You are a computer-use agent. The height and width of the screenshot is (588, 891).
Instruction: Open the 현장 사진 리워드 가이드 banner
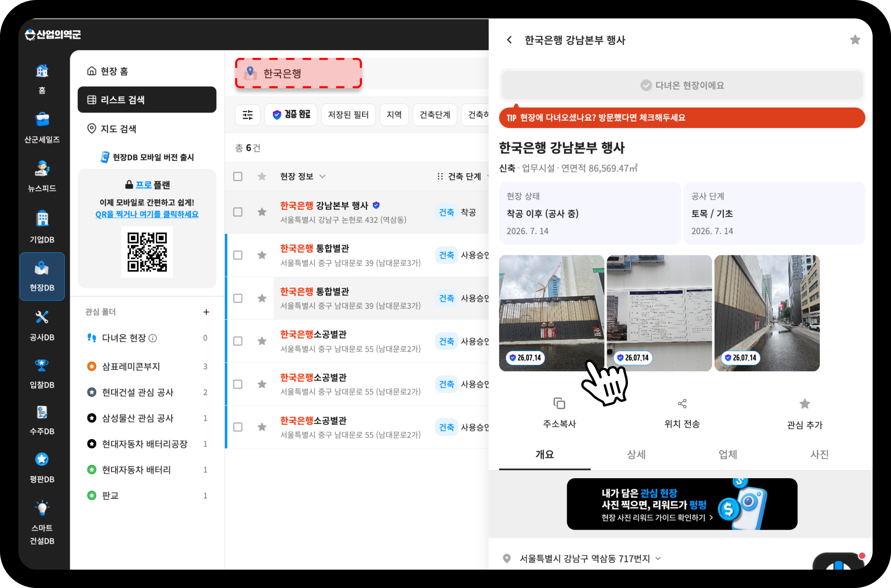682,504
